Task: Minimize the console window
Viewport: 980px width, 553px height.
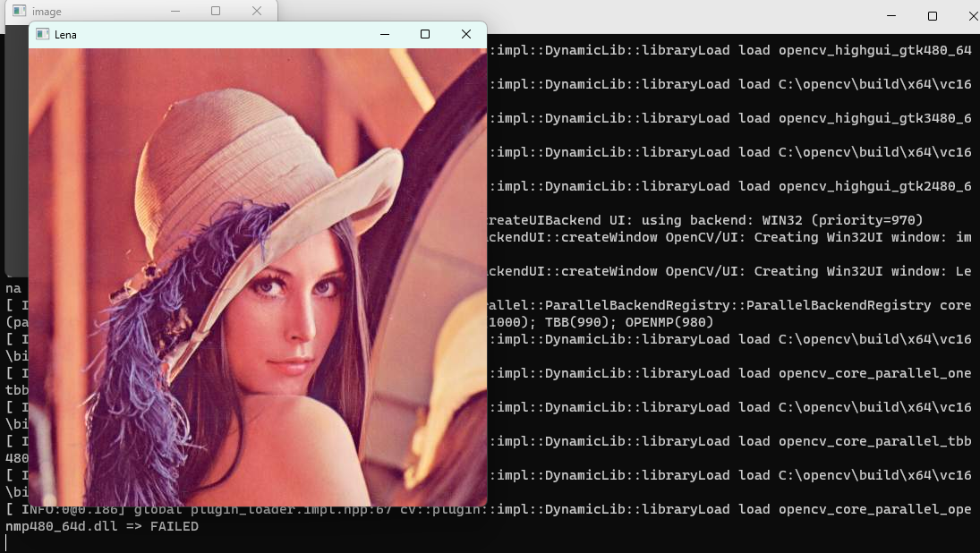Action: (x=892, y=15)
